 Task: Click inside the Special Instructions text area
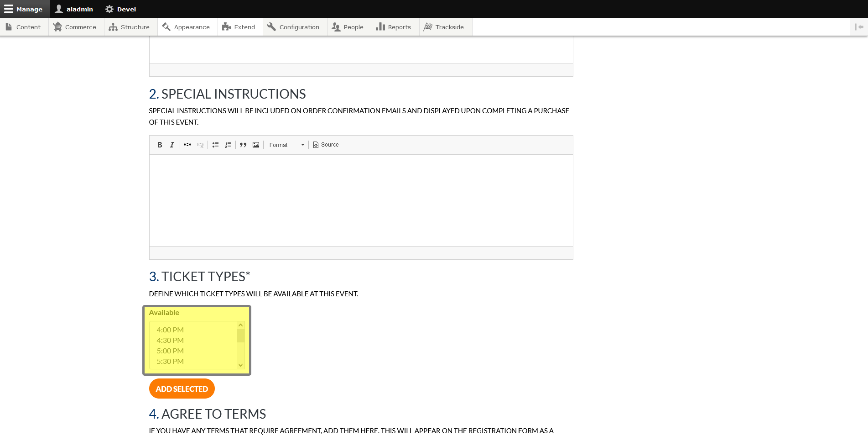point(361,200)
